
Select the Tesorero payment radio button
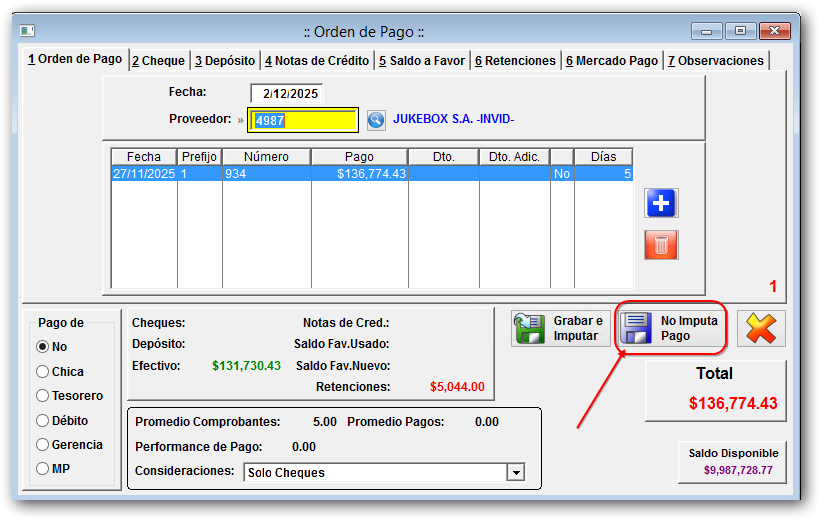[x=43, y=396]
